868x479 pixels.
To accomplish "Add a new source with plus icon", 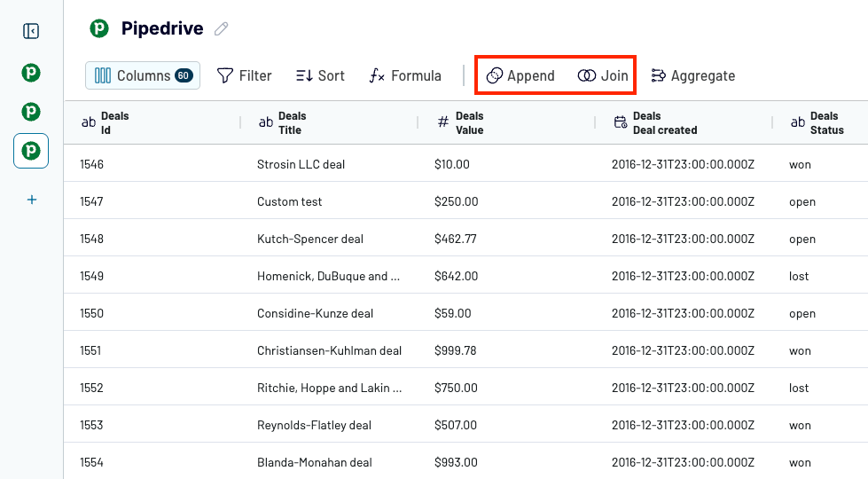I will [32, 200].
